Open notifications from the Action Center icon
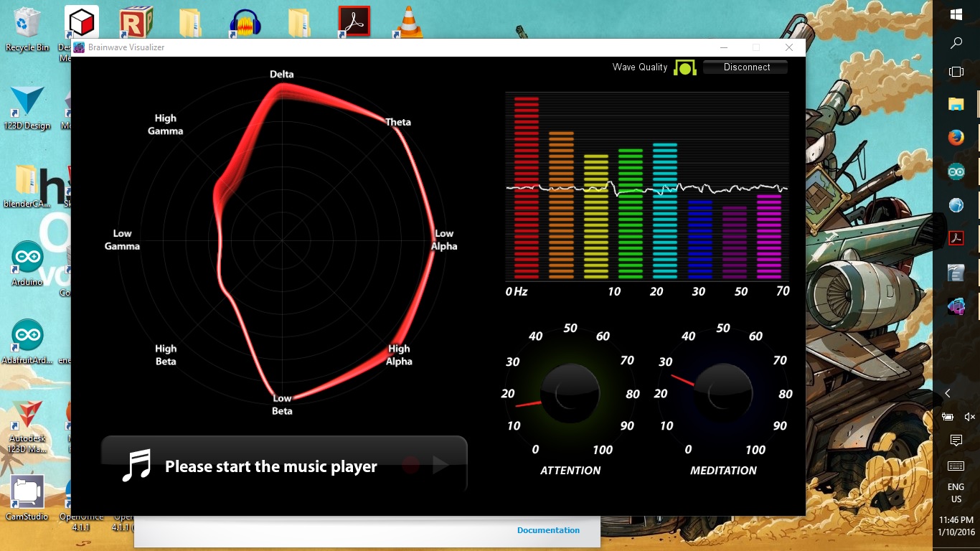The image size is (980, 551). (956, 441)
